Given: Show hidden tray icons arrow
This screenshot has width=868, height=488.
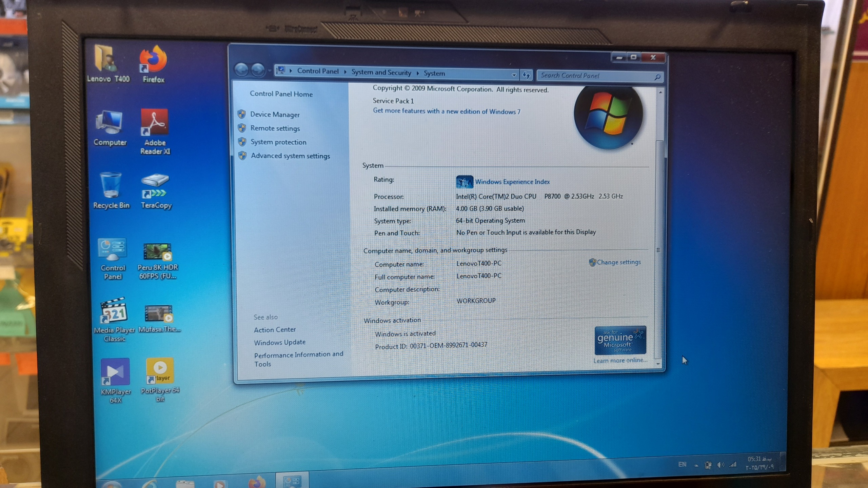Looking at the screenshot, I should [x=696, y=465].
